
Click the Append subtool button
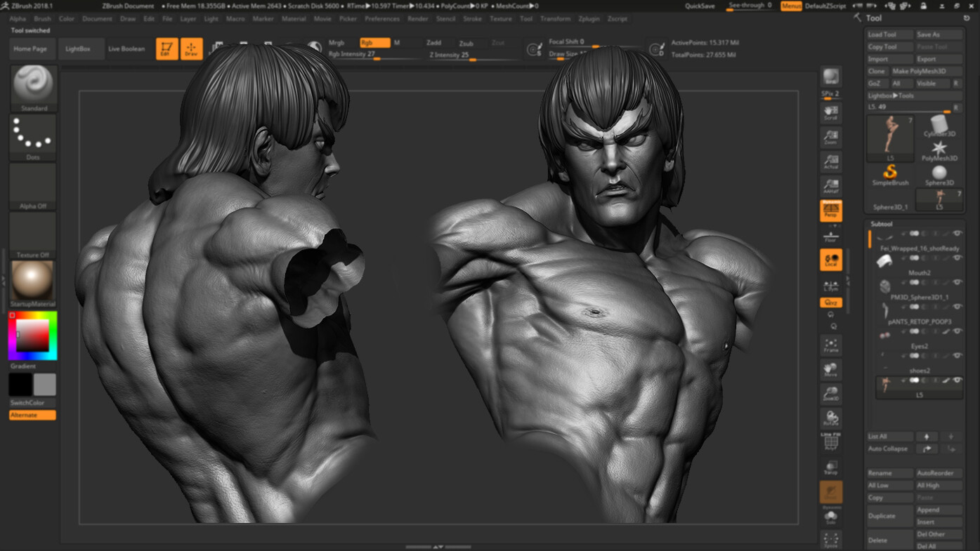point(939,510)
